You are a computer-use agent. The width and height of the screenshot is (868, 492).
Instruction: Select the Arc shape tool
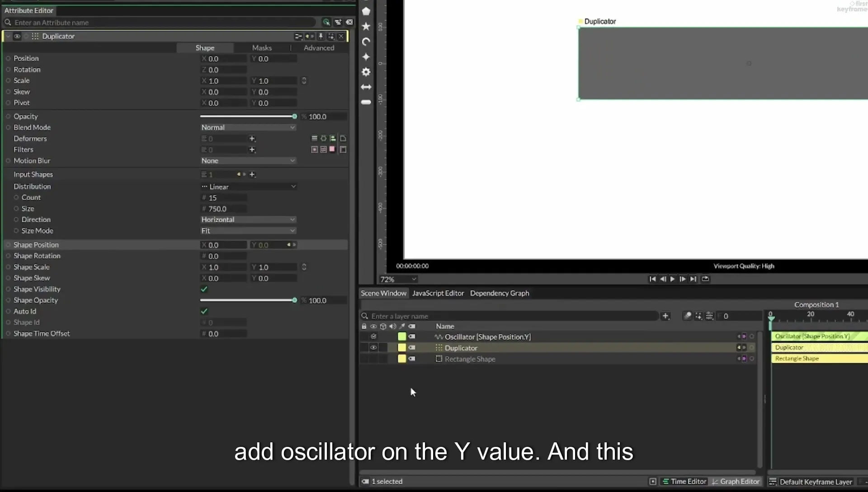coord(366,42)
